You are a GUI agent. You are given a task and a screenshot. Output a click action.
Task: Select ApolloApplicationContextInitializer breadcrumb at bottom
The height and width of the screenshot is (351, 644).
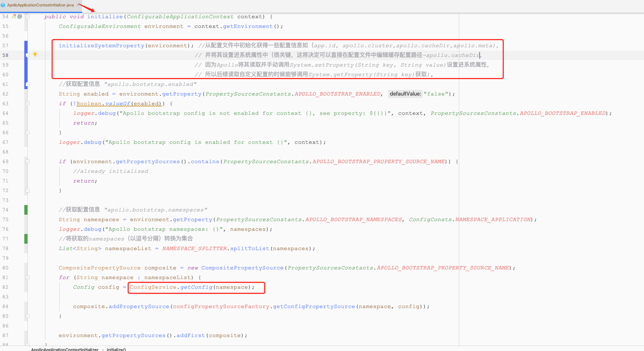(x=65, y=349)
